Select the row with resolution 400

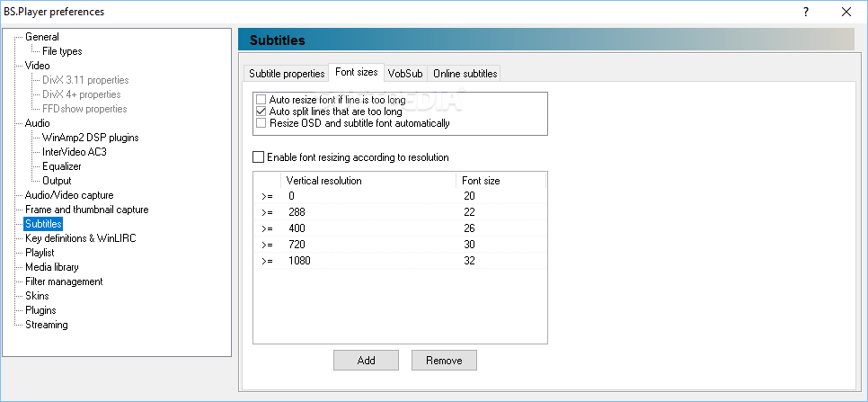(400, 228)
